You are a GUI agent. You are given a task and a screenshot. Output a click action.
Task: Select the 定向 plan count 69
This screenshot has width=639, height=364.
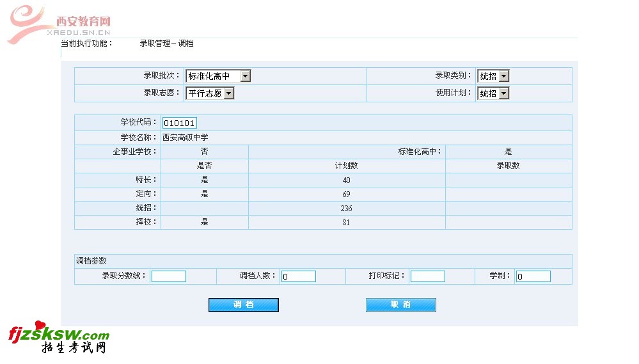pos(346,194)
